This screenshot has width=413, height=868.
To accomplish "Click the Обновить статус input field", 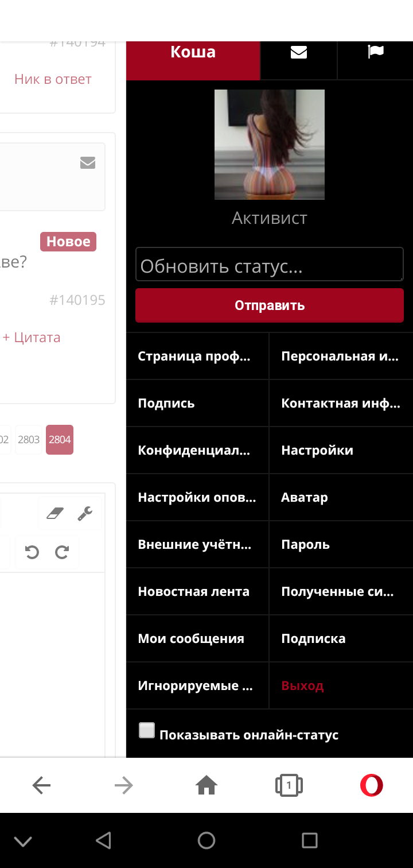I will (x=270, y=264).
